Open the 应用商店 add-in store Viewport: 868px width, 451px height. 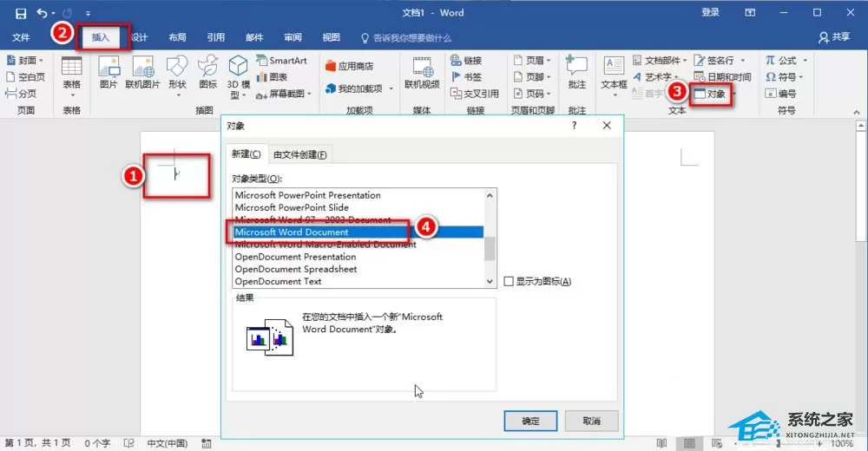[x=349, y=66]
